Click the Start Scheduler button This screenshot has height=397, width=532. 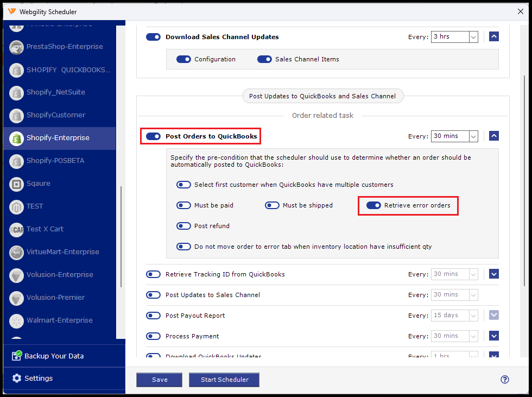point(224,380)
